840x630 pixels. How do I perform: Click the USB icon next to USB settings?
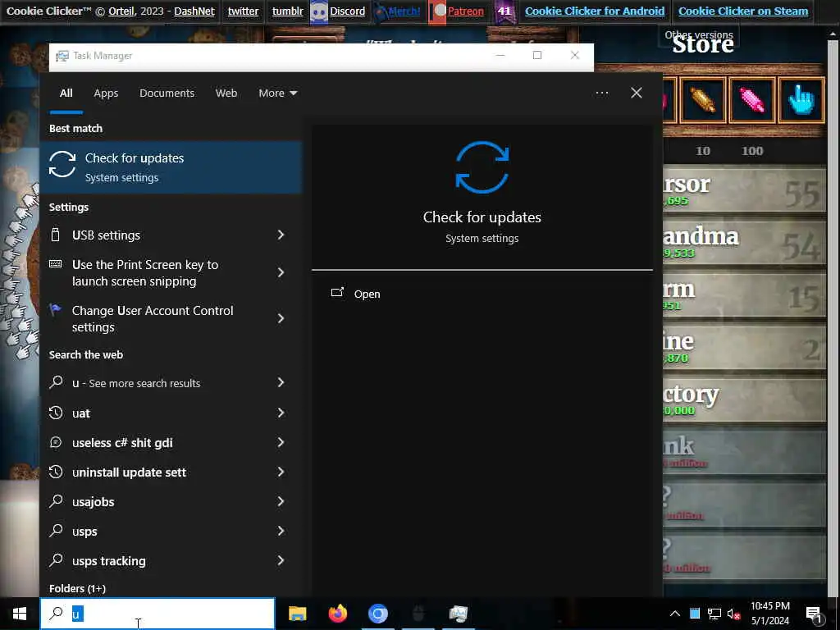click(x=55, y=235)
